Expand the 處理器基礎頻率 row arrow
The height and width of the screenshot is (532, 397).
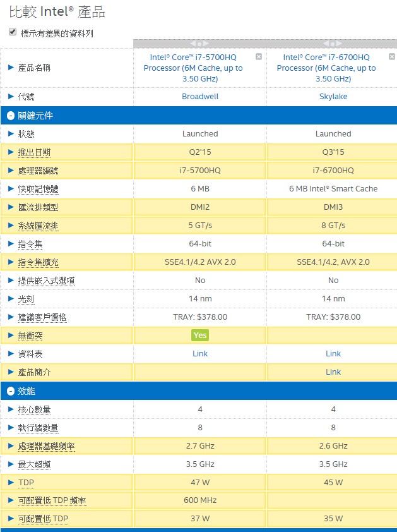11,446
